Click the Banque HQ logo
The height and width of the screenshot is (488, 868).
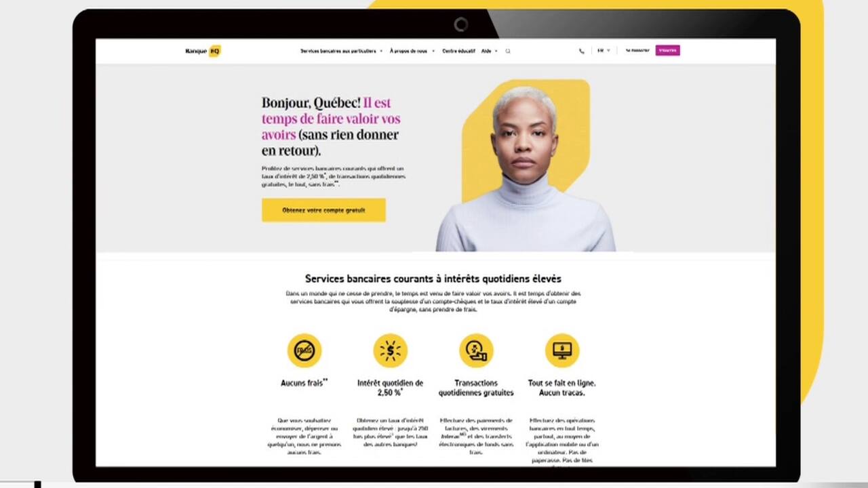point(203,51)
